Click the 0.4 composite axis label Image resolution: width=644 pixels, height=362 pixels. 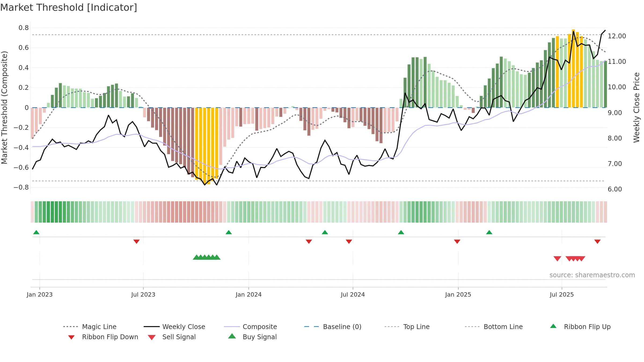24,68
